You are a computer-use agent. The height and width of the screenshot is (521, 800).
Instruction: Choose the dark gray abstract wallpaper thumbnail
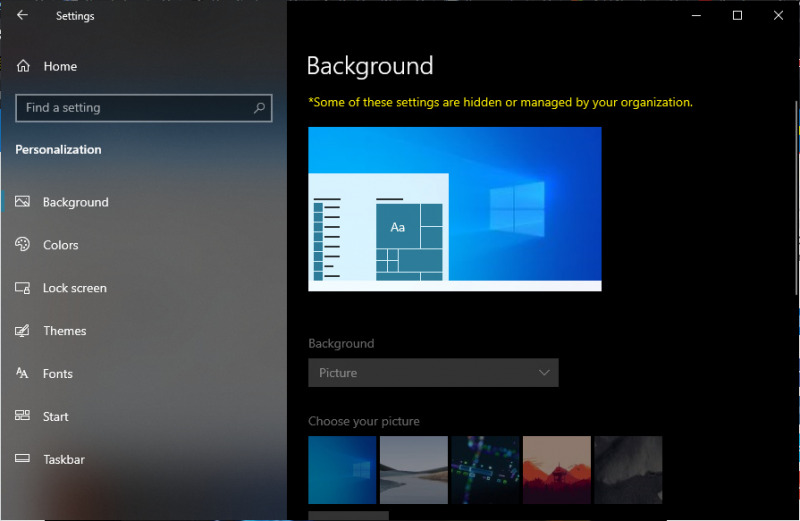(x=628, y=469)
